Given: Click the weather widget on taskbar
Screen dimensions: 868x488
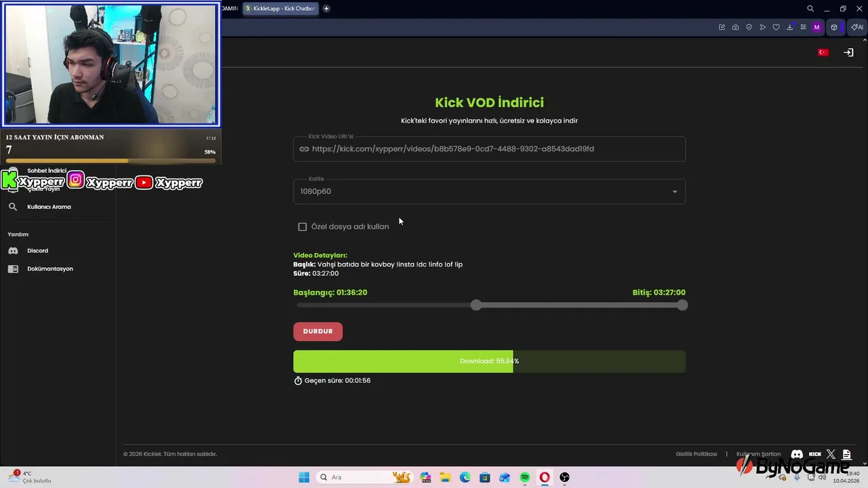Looking at the screenshot, I should (31, 477).
